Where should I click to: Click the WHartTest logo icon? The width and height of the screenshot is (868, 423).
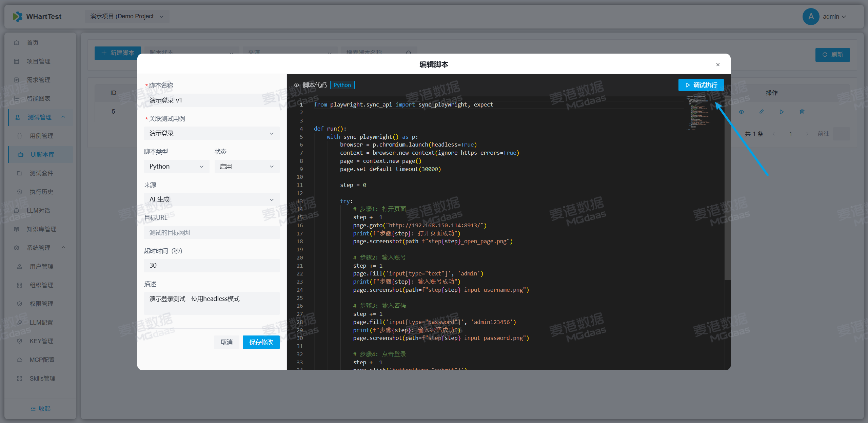coord(17,16)
